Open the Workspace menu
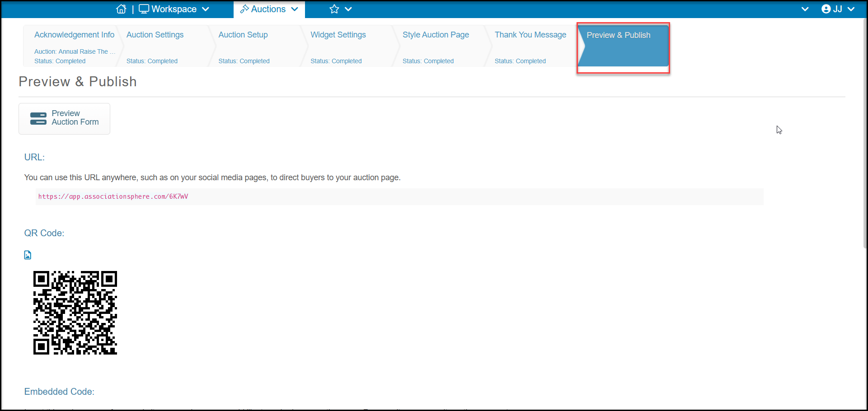 click(174, 9)
